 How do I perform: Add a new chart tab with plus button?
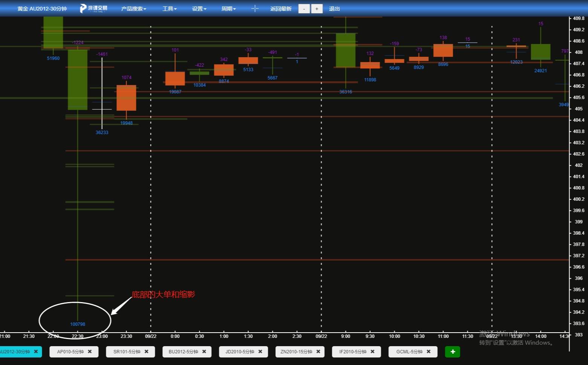[453, 352]
